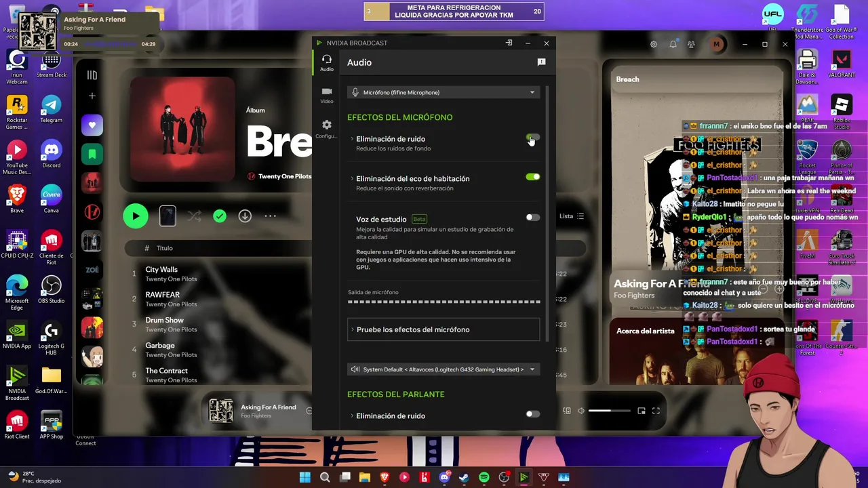The height and width of the screenshot is (488, 868).
Task: Expand microphone Eliminación de ruido settings chevron
Action: pyautogui.click(x=352, y=139)
